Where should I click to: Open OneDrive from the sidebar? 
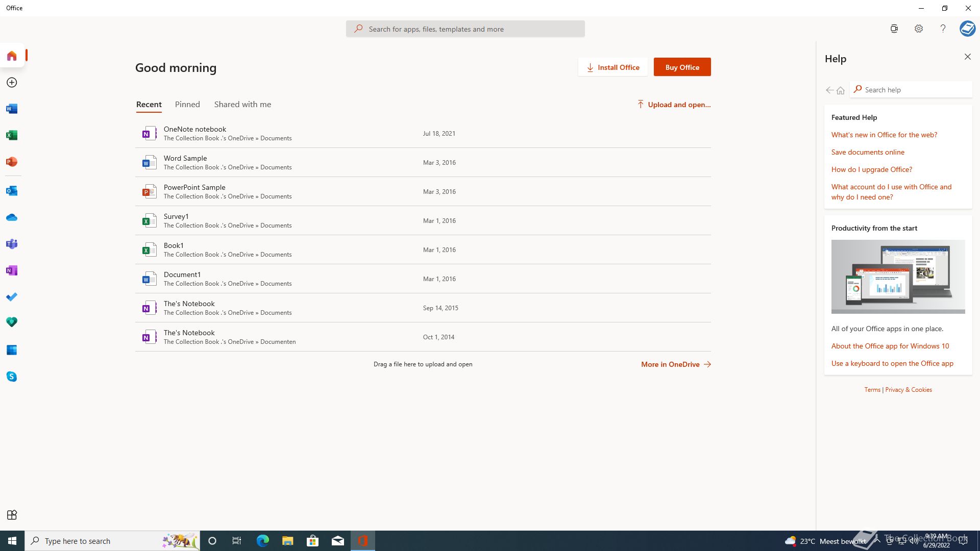pyautogui.click(x=12, y=217)
